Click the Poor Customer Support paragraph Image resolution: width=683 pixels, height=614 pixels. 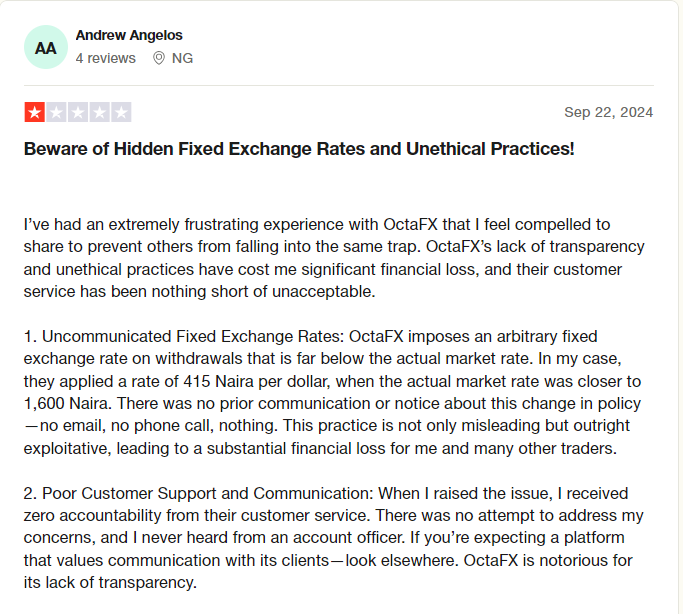tap(334, 538)
